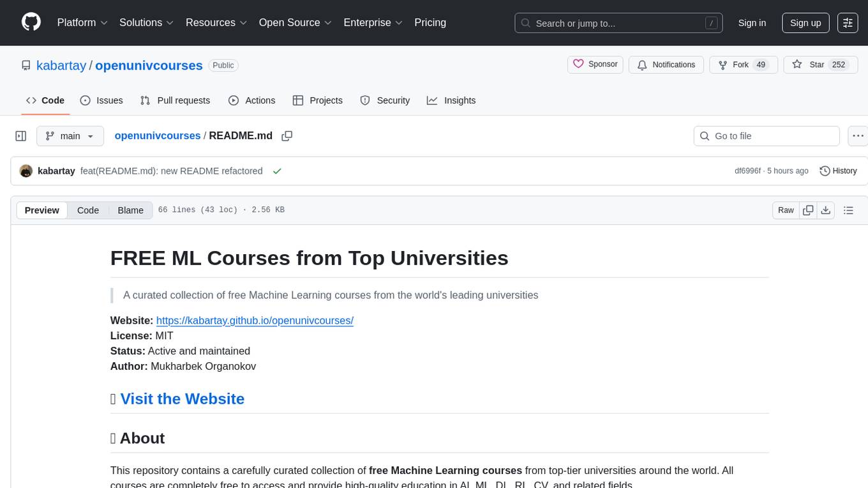The image size is (868, 488).
Task: Open the file History
Action: [838, 171]
